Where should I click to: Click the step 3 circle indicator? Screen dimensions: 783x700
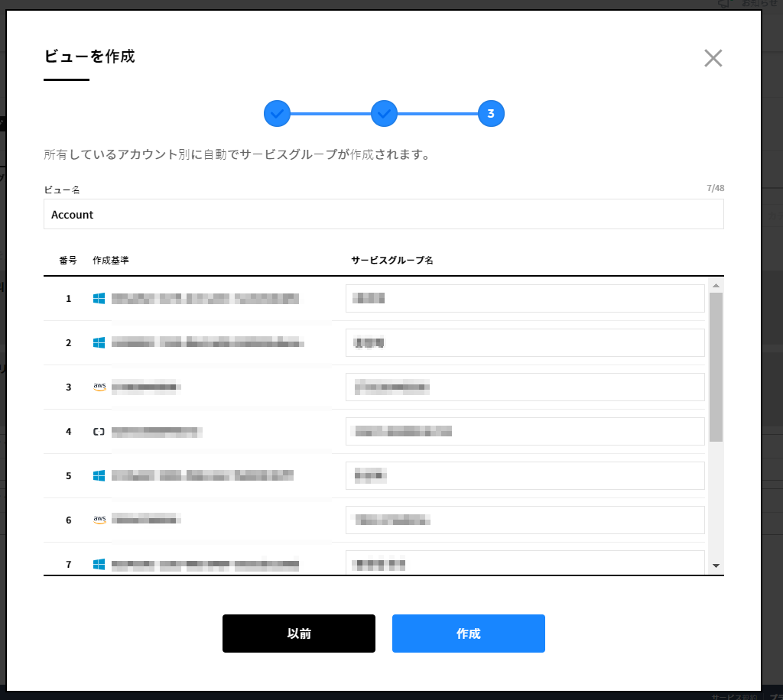[491, 114]
